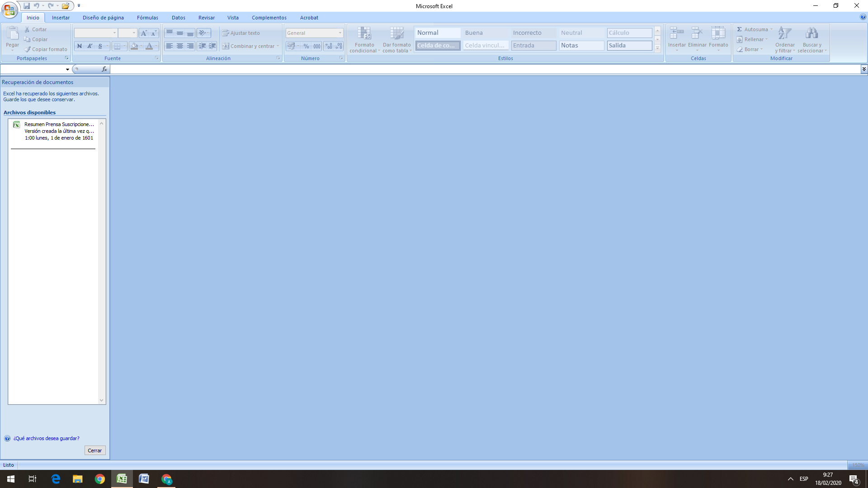The image size is (868, 488).
Task: Click the Office button logo
Action: click(9, 9)
